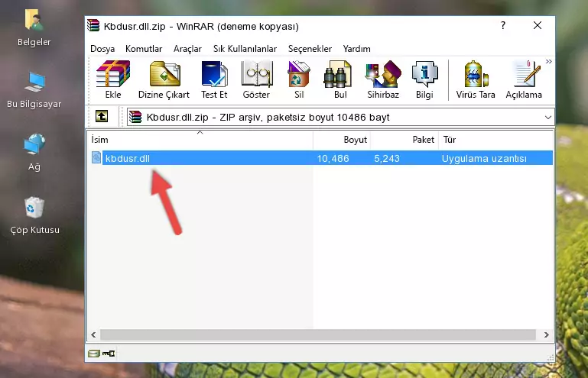This screenshot has width=588, height=378.
Task: Click the Bilgi info icon
Action: click(x=424, y=79)
